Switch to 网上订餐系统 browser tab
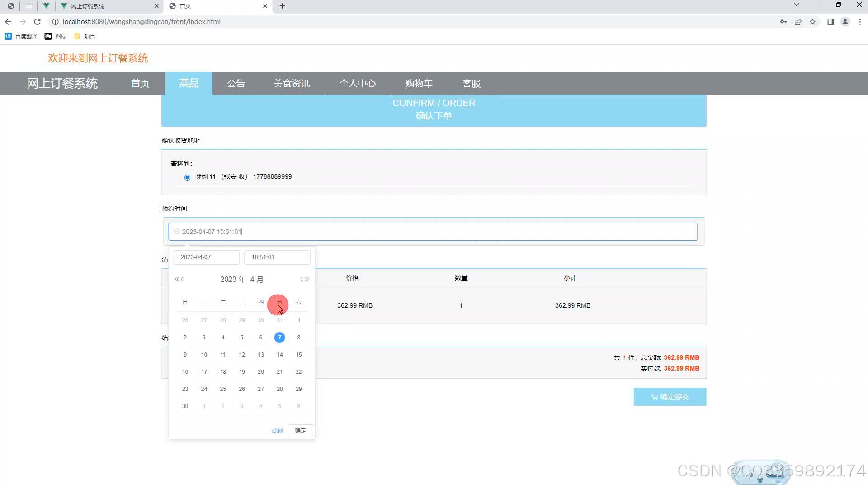The width and height of the screenshot is (868, 485). (x=108, y=6)
